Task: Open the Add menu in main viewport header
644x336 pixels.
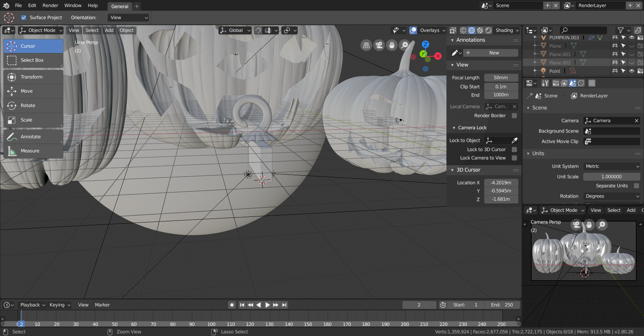Action: tap(109, 30)
